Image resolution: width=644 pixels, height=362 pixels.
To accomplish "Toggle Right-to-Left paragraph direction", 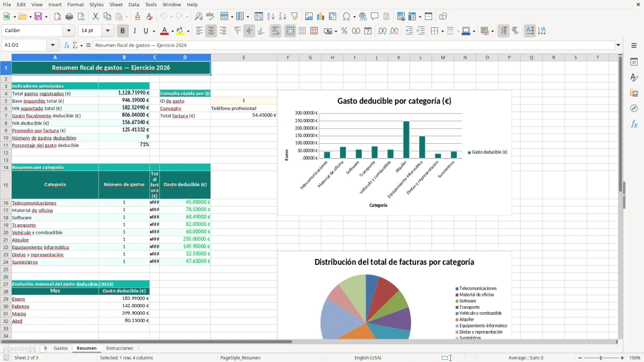I will 515,31.
